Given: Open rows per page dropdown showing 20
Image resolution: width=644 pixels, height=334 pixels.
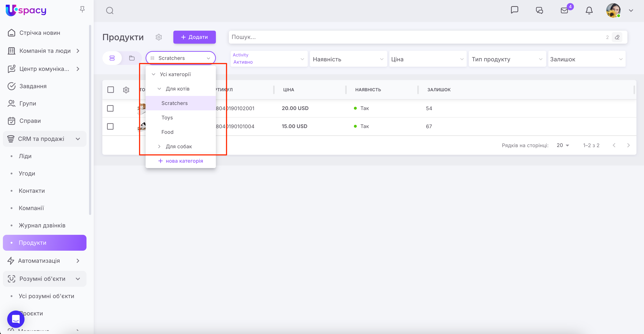Looking at the screenshot, I should 563,145.
